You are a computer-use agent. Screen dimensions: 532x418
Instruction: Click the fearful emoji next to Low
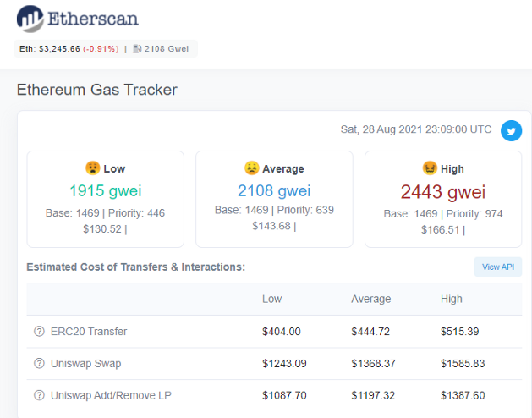(x=93, y=168)
